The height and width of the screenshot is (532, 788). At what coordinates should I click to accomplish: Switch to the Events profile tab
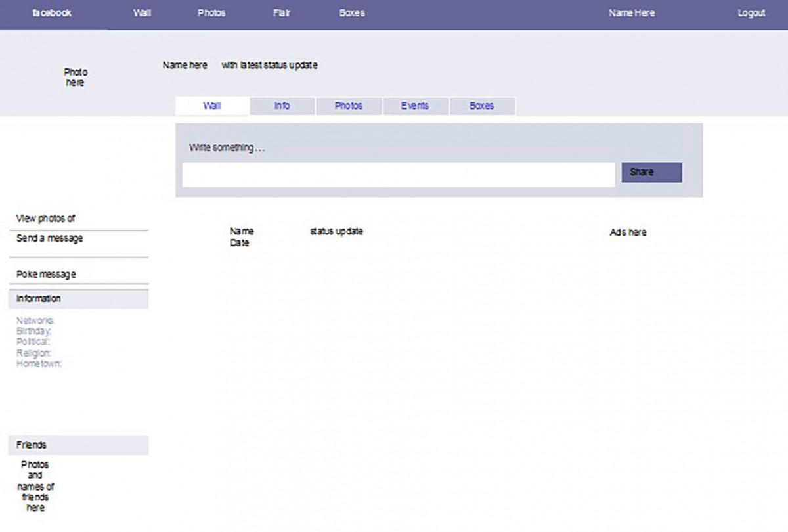[416, 106]
